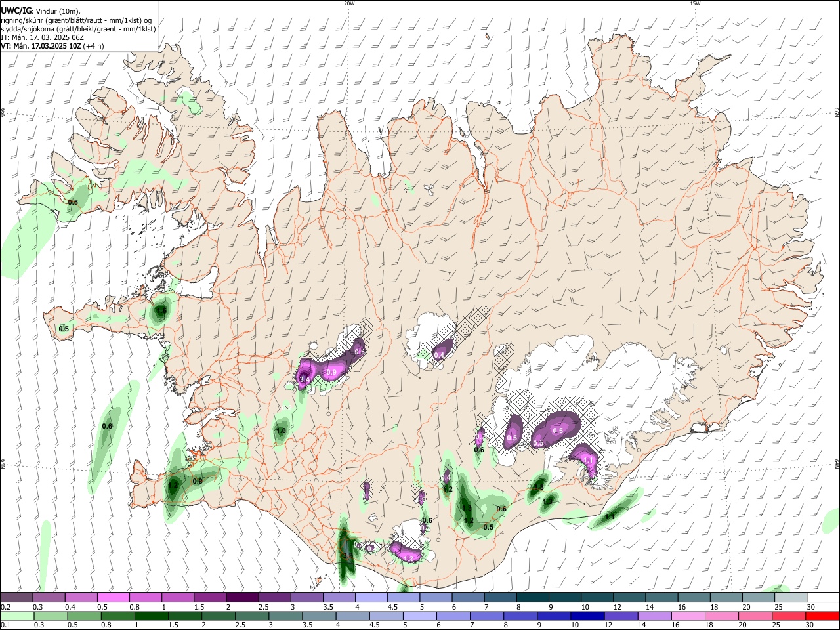Screen dimensions: 840x630
Task: Click the "IT: Mán. 17. 03. 2025 06Z" line
Action: coord(42,37)
